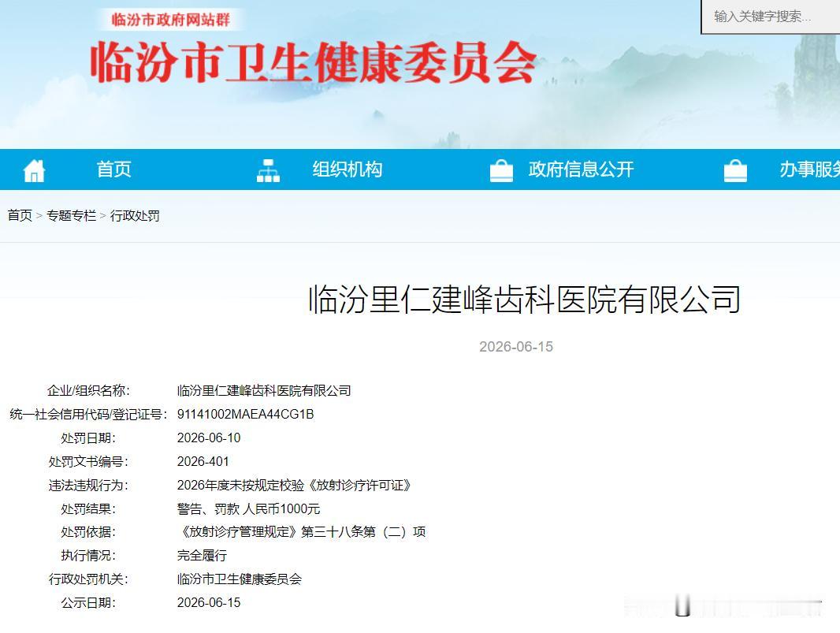The image size is (840, 633).
Task: Click the bag icon beside 政府信息公开
Action: [x=501, y=171]
